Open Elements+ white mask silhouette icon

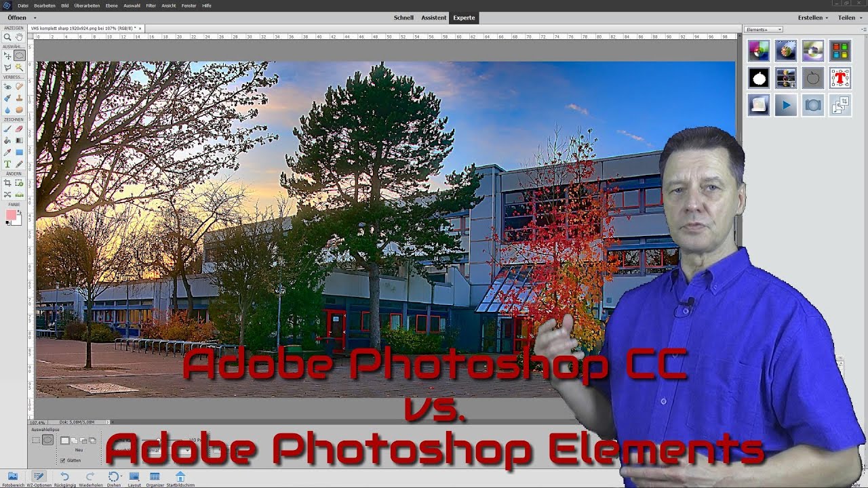pyautogui.click(x=759, y=78)
